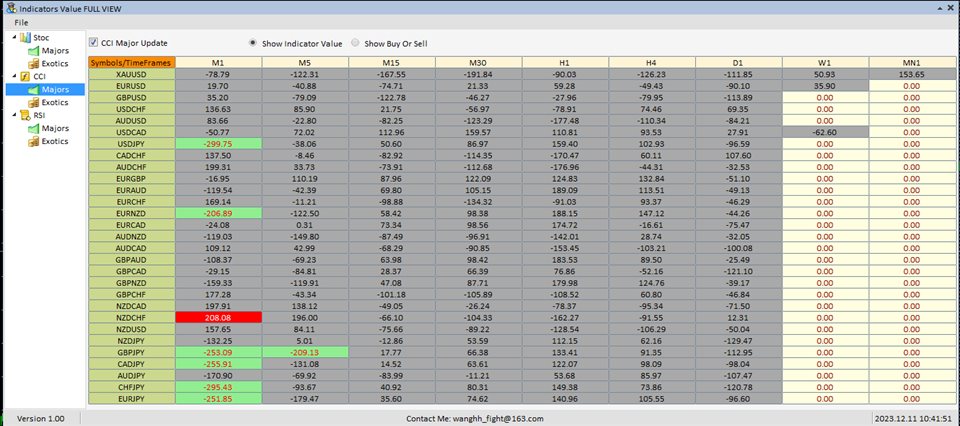Select Exotics under the RSI node

point(55,141)
